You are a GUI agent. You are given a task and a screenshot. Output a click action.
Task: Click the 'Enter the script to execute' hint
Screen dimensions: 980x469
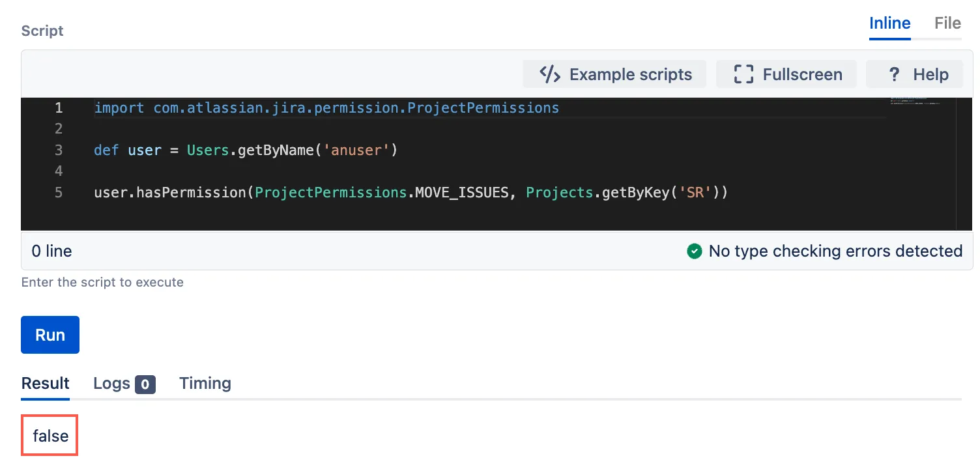(x=102, y=282)
